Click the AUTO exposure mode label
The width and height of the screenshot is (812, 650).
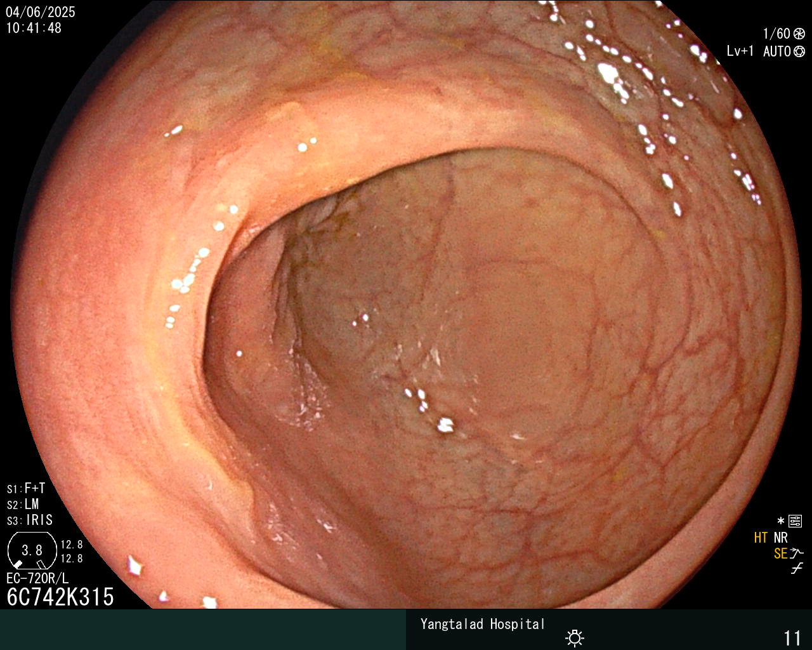(x=776, y=51)
